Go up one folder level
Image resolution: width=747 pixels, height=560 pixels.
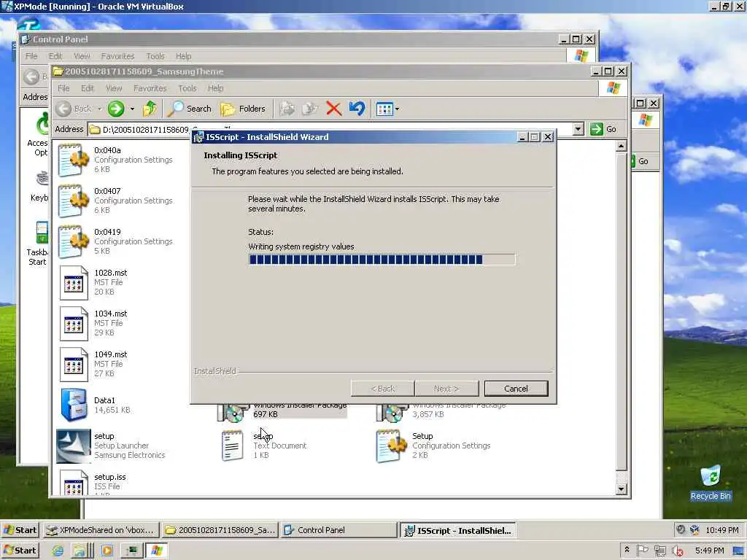pyautogui.click(x=150, y=109)
